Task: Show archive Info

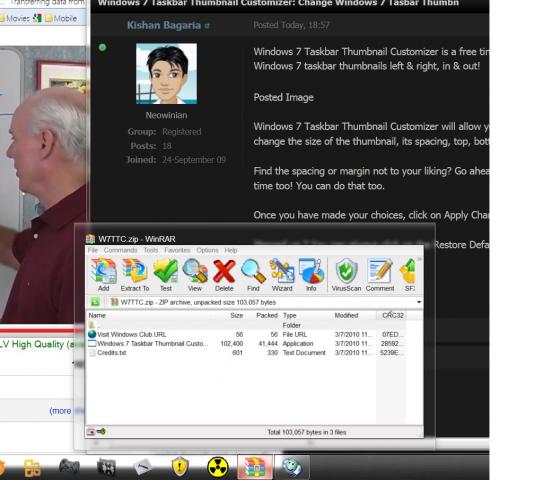Action: (311, 275)
